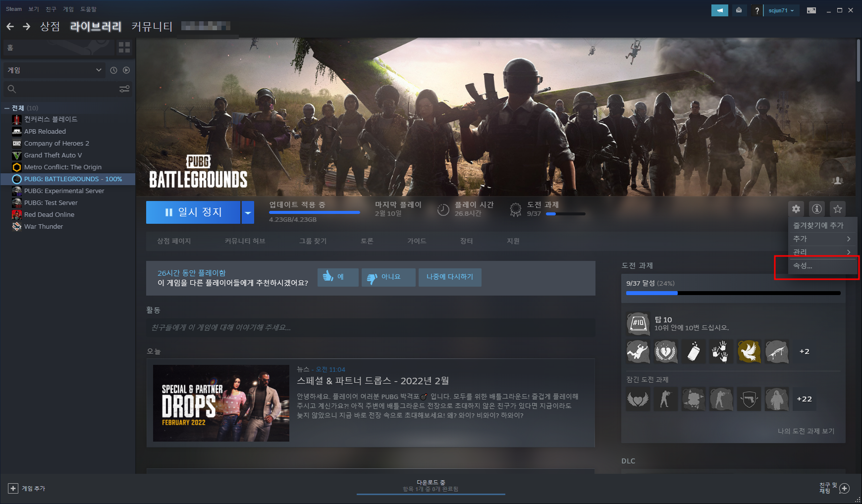Image resolution: width=862 pixels, height=504 pixels.
Task: Click the 일시 정지 pause button
Action: point(193,212)
